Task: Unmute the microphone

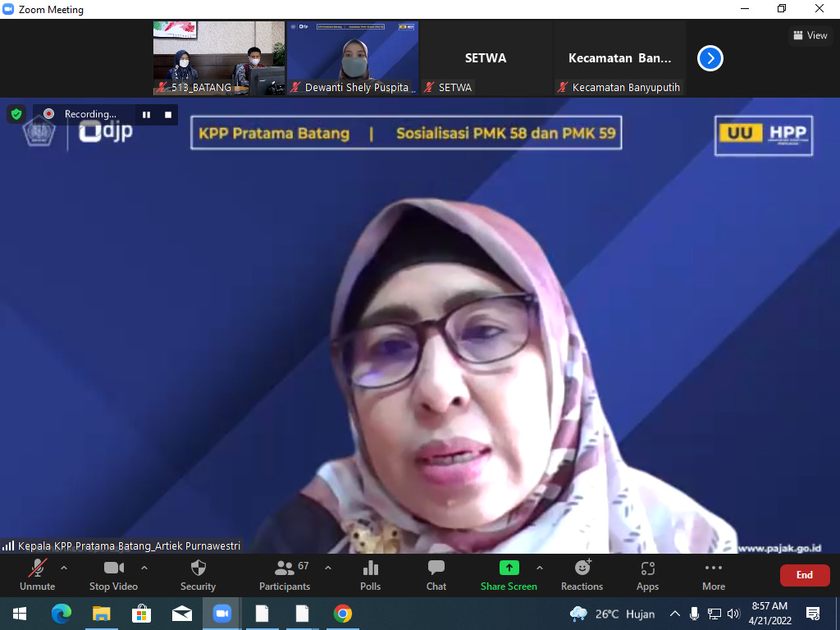Action: [37, 574]
